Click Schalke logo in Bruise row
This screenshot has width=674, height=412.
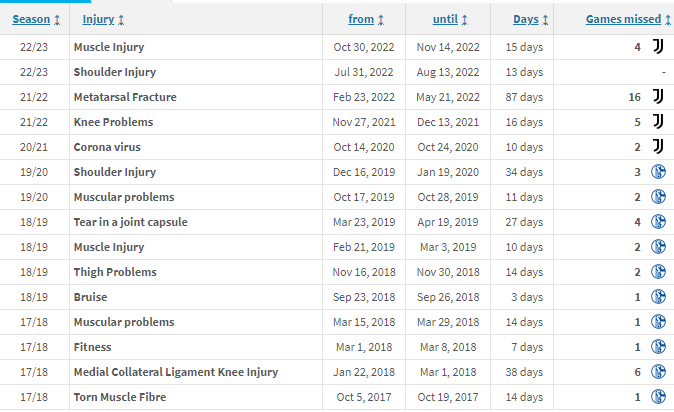click(x=658, y=297)
